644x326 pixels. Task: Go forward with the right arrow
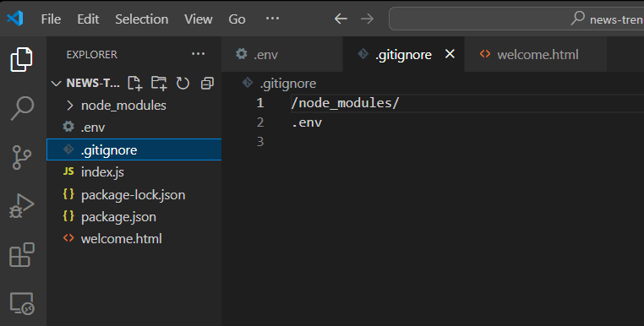(x=367, y=19)
